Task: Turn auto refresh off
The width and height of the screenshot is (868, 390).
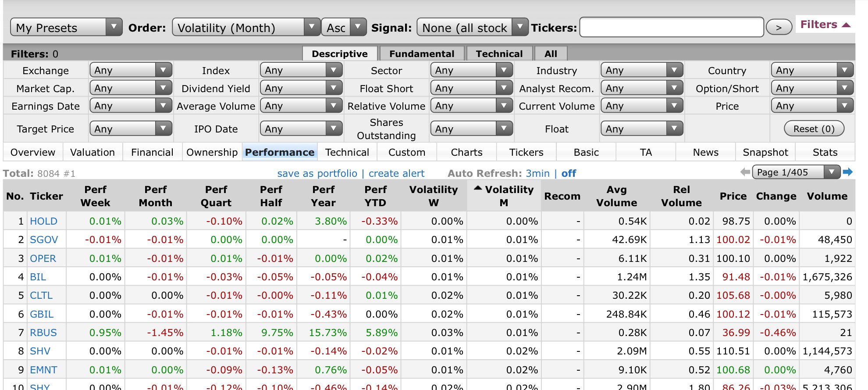Action: [569, 173]
